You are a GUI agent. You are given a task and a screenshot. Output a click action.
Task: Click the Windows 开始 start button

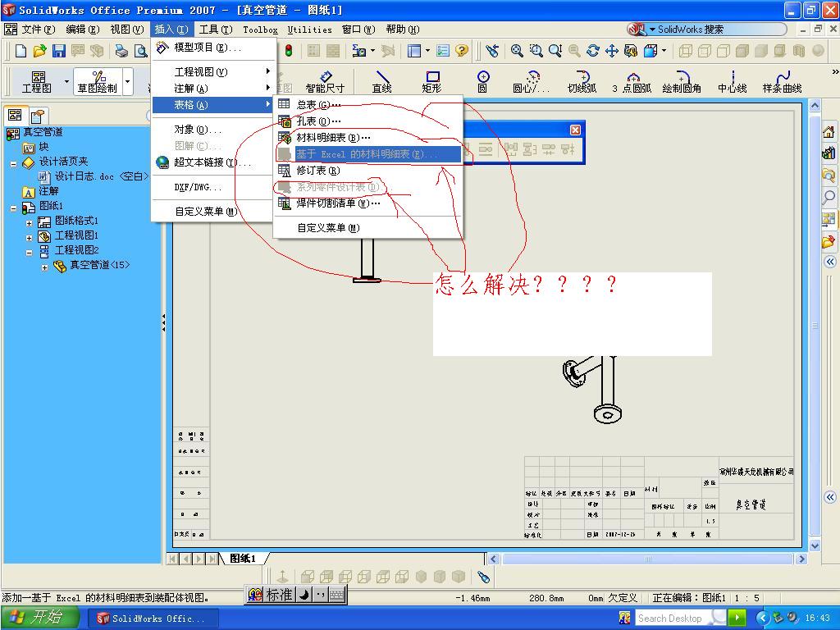(x=39, y=618)
